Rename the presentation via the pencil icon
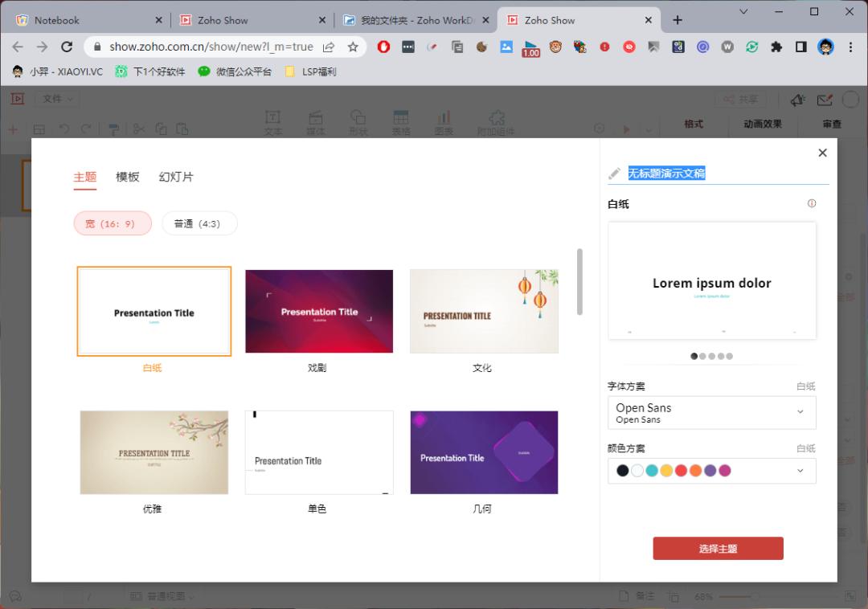 (614, 173)
